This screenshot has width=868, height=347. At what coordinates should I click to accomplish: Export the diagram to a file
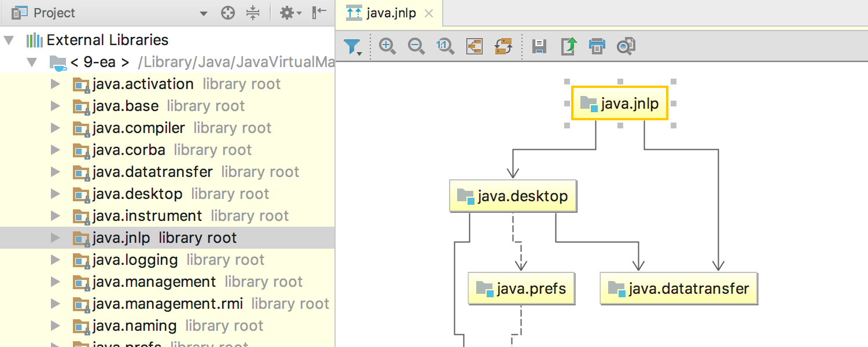(x=569, y=46)
